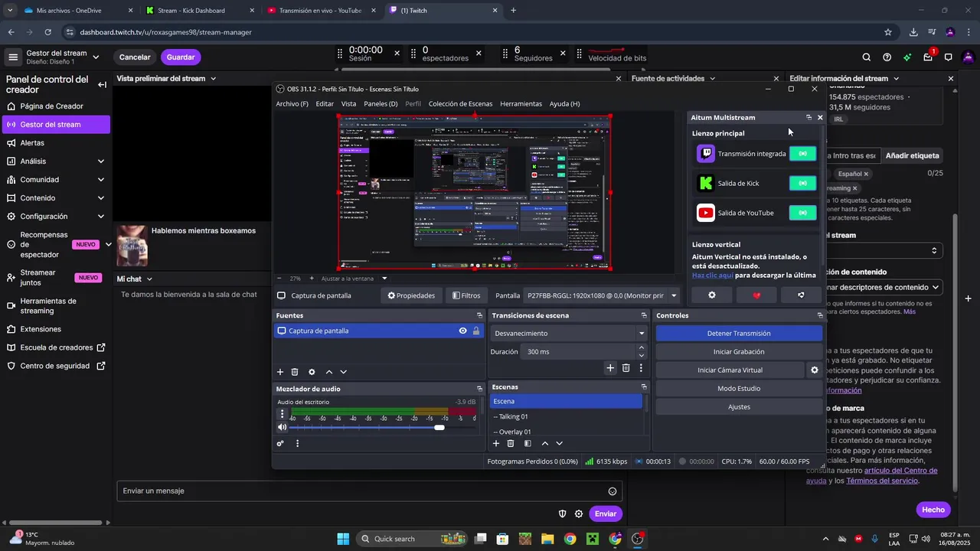This screenshot has width=980, height=551.
Task: Move source up in Fuentes panel
Action: pos(329,372)
